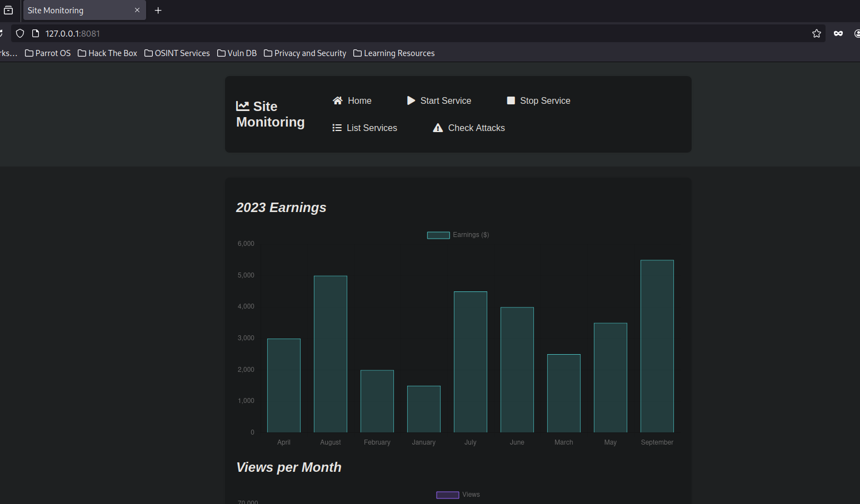
Task: Click the play icon for Start Service
Action: [411, 100]
